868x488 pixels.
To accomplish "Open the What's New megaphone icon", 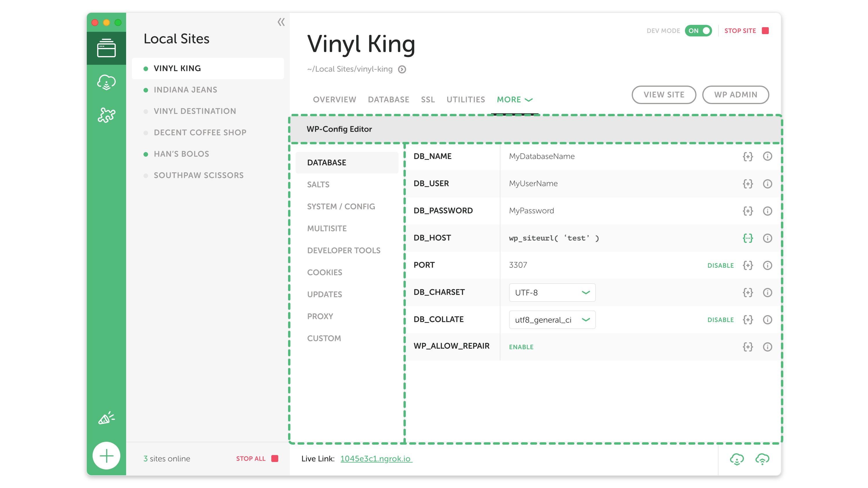I will coord(106,418).
